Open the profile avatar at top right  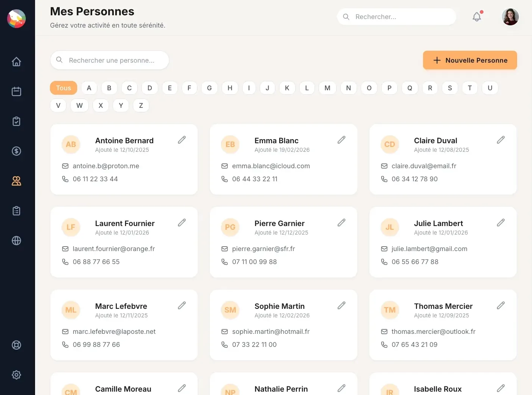[510, 16]
